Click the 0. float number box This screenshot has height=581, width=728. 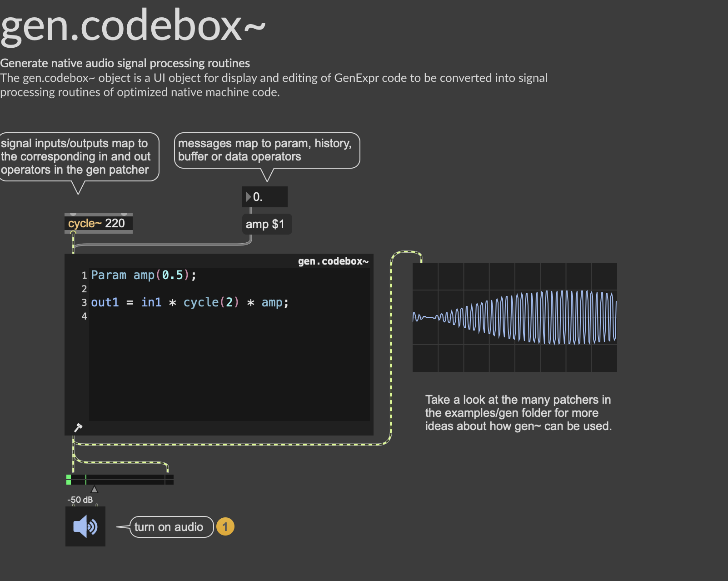[265, 197]
